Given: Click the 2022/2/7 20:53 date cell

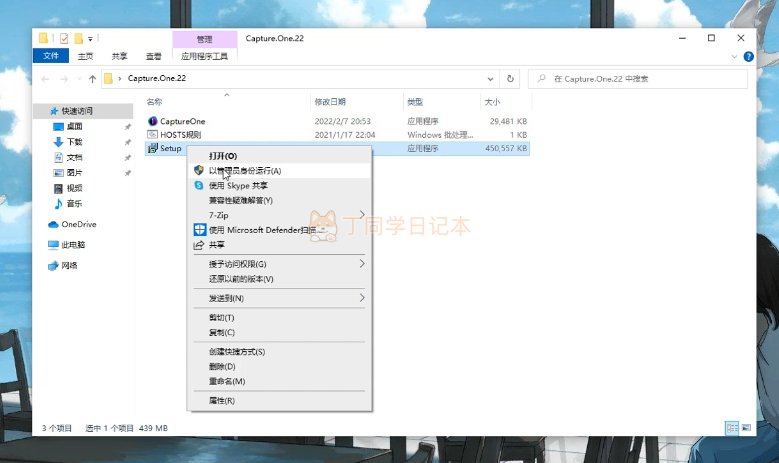Looking at the screenshot, I should coord(342,121).
